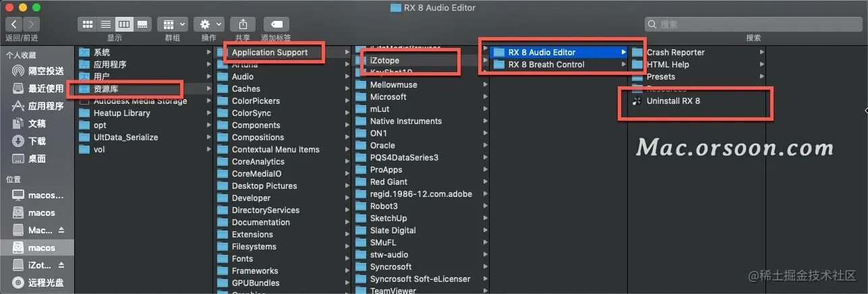Expand the Compositions folder arrow

click(347, 137)
